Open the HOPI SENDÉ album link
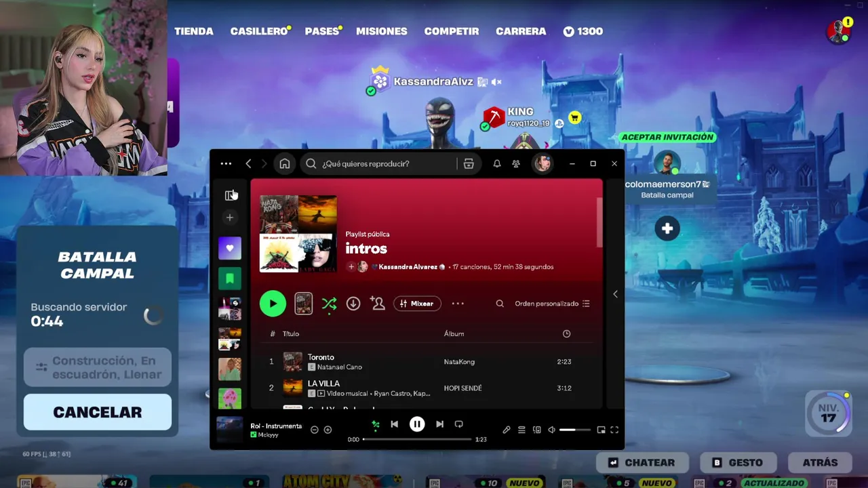 (x=462, y=388)
